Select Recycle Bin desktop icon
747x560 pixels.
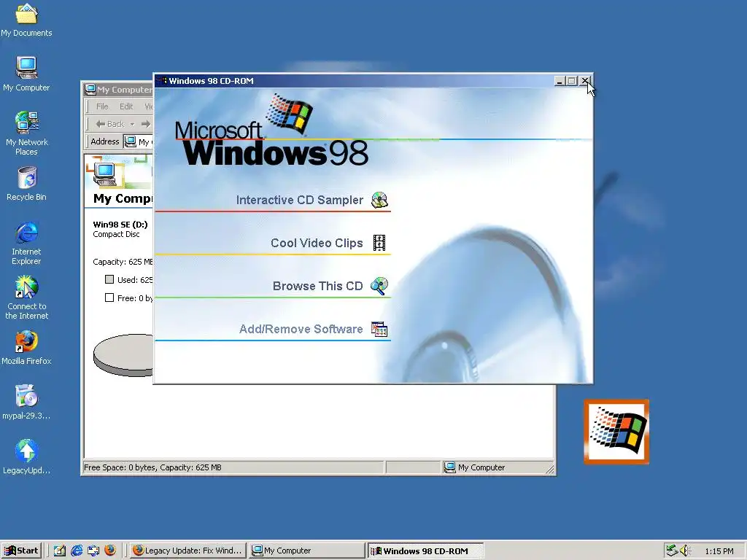tap(26, 184)
